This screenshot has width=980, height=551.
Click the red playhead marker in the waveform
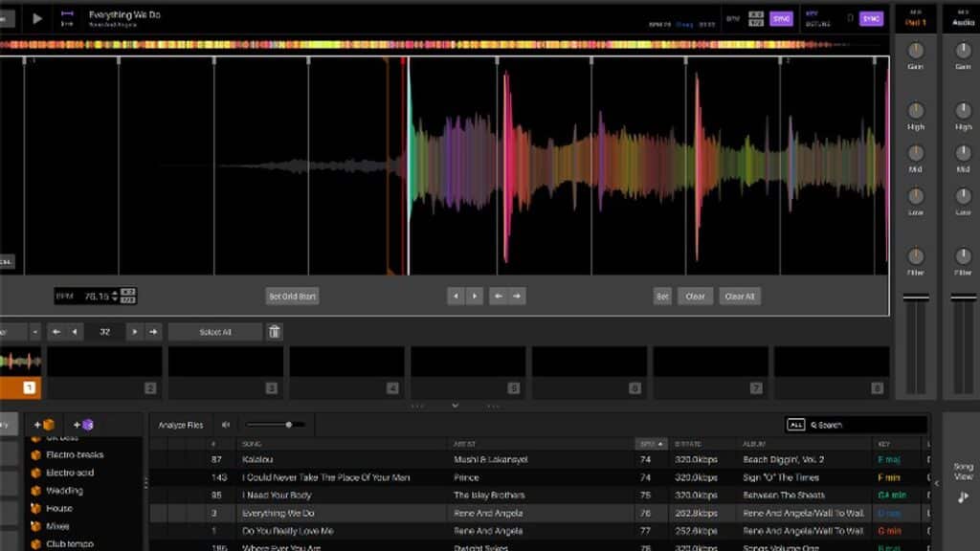click(x=404, y=165)
